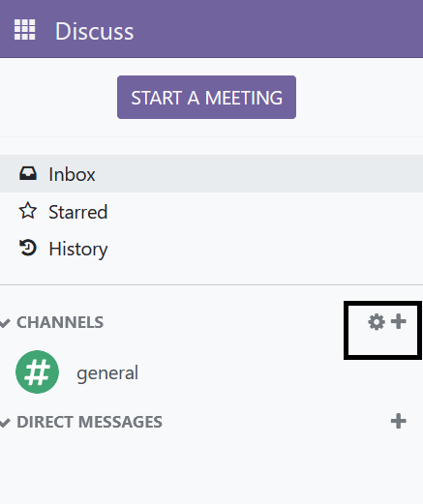423x504 pixels.
Task: Click the Starred star icon
Action: pyautogui.click(x=28, y=211)
